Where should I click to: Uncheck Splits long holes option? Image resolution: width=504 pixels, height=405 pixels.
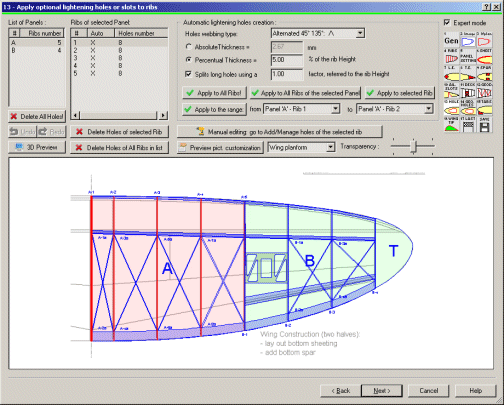[188, 74]
